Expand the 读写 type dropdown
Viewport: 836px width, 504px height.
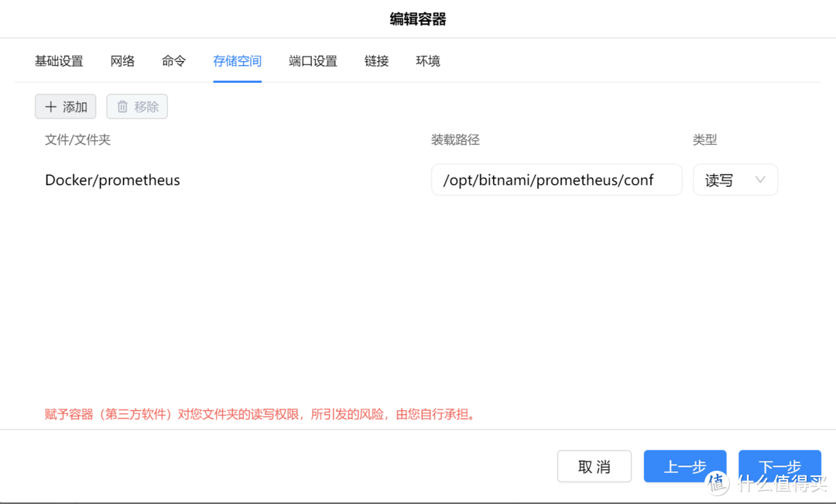735,180
